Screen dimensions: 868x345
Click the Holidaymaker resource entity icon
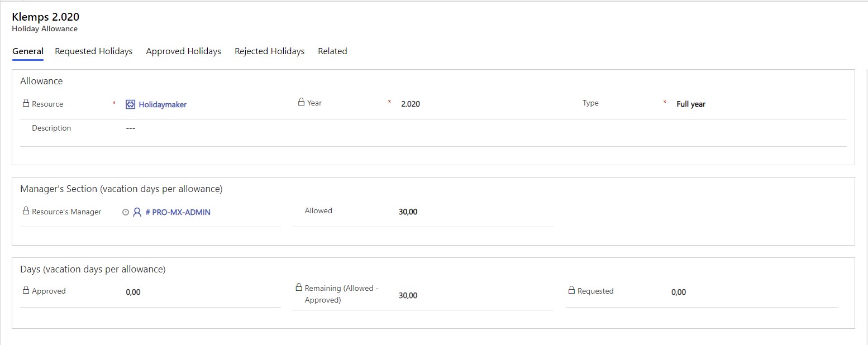click(130, 104)
